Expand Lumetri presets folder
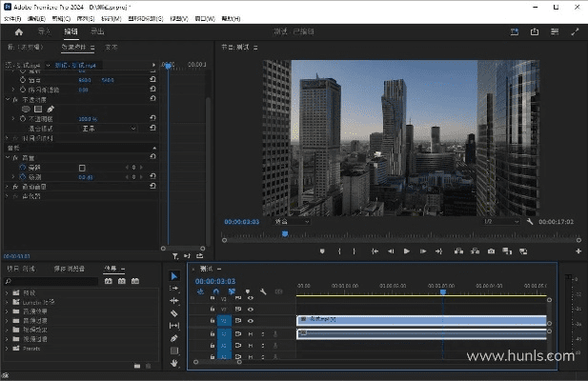This screenshot has width=588, height=381. pyautogui.click(x=7, y=302)
